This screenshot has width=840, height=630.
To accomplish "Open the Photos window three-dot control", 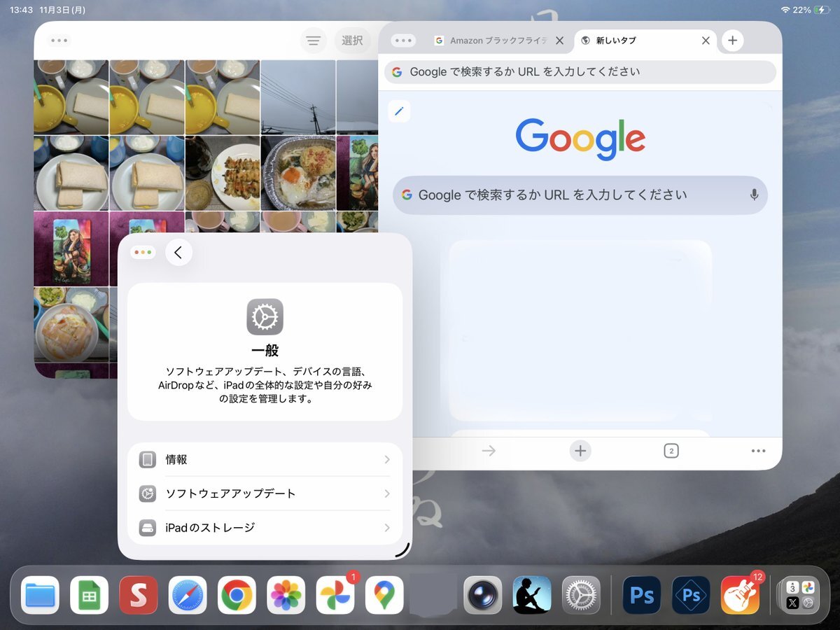I will click(x=59, y=41).
